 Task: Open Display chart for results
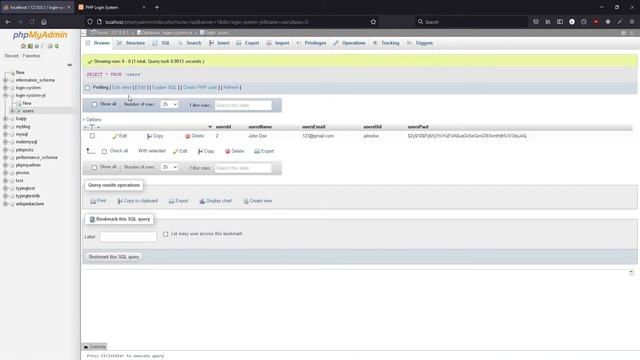[x=216, y=201]
